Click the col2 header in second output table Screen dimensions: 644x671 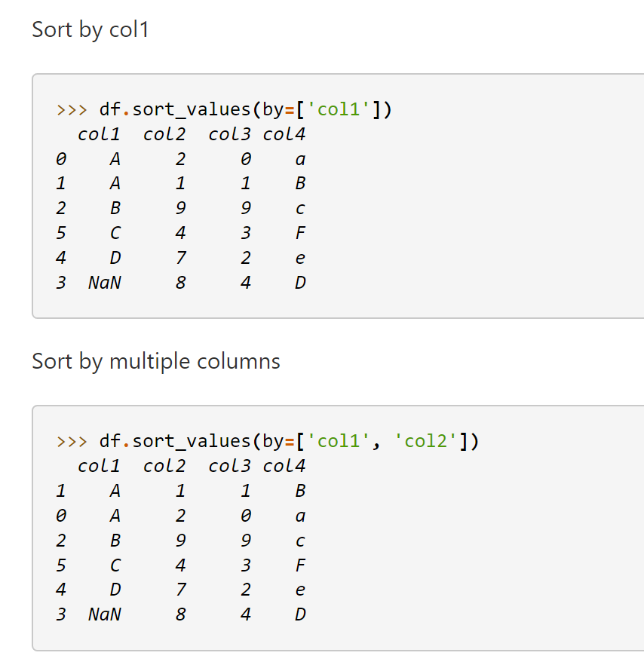tap(164, 467)
